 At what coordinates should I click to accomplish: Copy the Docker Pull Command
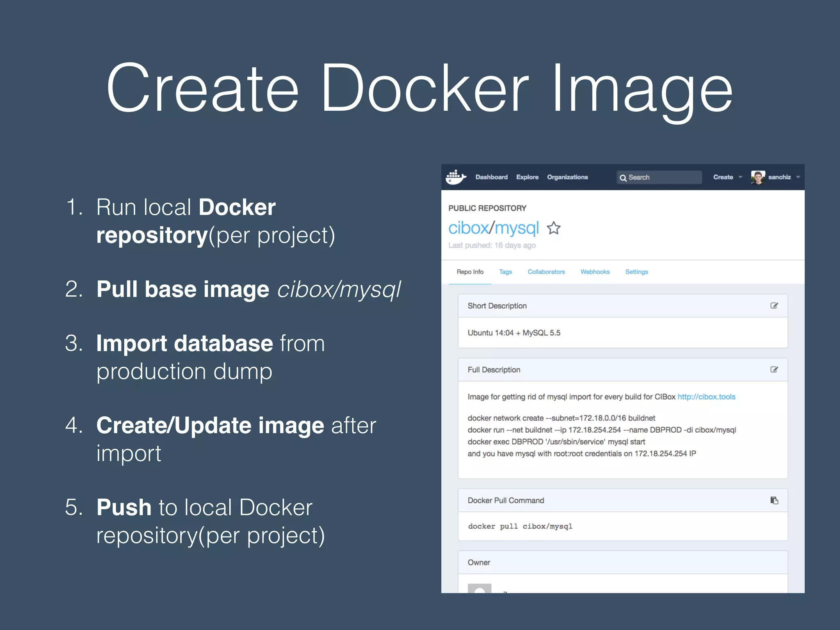pyautogui.click(x=774, y=500)
